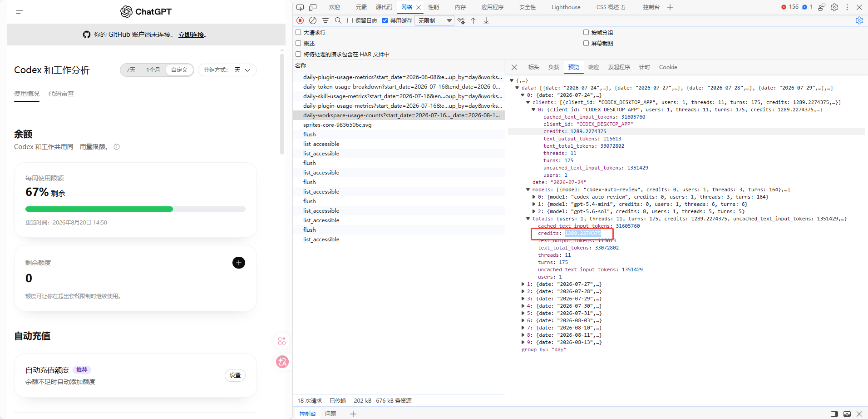Activate the DevTools inspect element picker
Viewport: 868px width, 419px height.
click(300, 7)
